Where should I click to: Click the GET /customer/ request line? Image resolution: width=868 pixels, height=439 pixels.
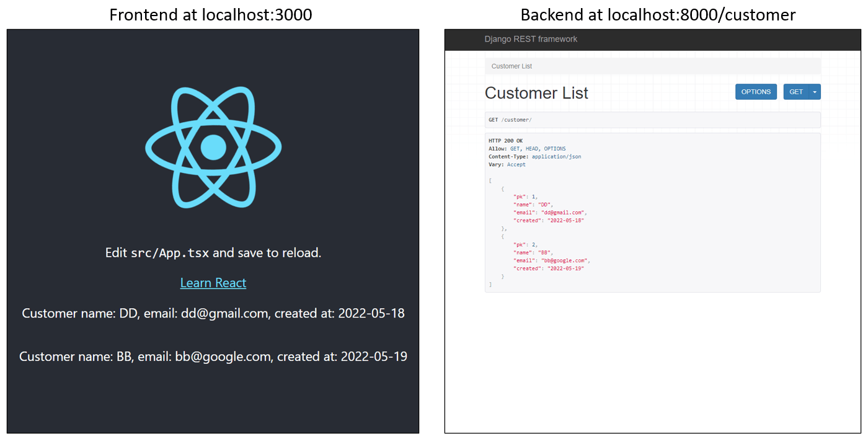click(510, 120)
